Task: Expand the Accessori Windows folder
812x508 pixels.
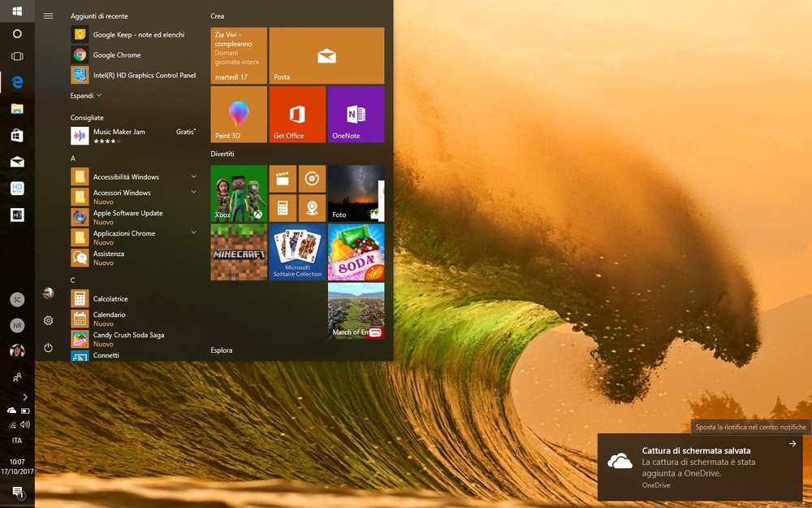Action: pyautogui.click(x=193, y=193)
